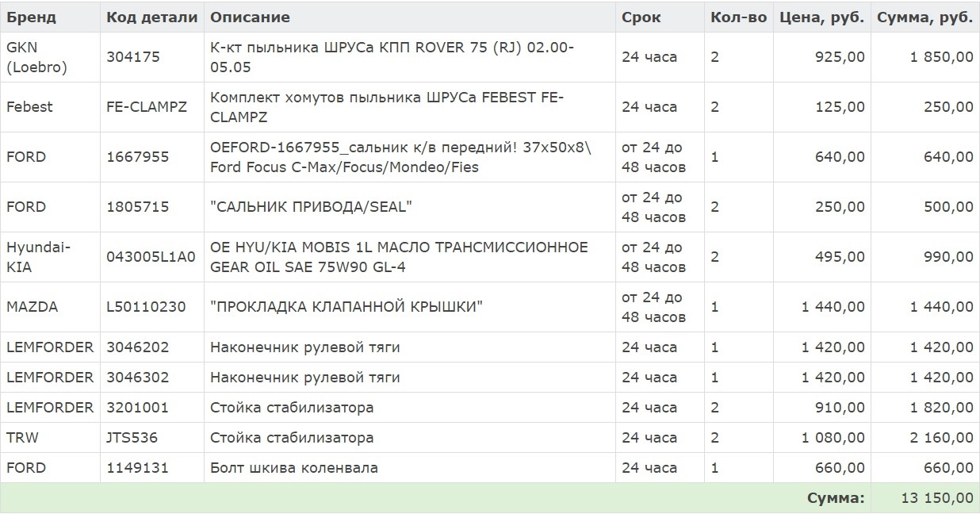Select part code 304175
The height and width of the screenshot is (514, 980).
132,57
